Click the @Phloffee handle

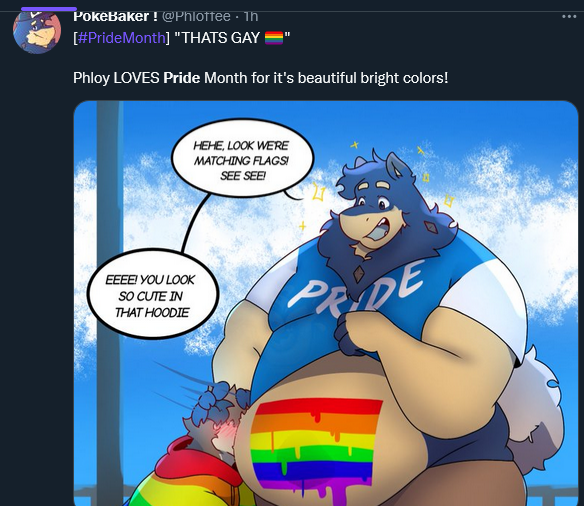[x=196, y=16]
